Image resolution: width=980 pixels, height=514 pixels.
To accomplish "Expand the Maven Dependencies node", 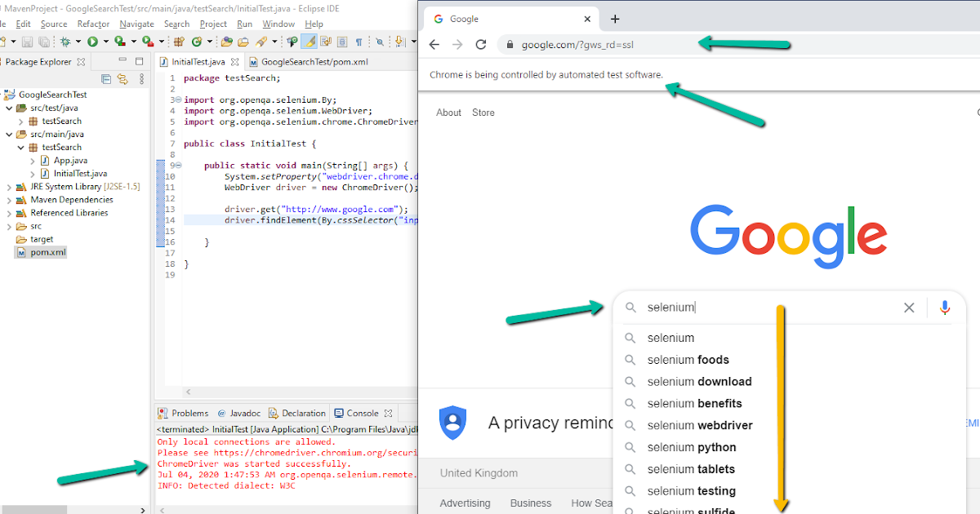I will 11,199.
